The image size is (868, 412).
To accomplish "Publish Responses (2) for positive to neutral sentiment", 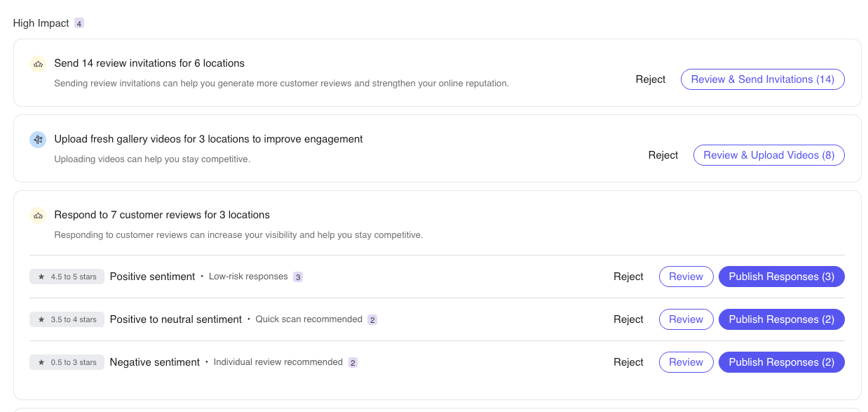I will [781, 319].
